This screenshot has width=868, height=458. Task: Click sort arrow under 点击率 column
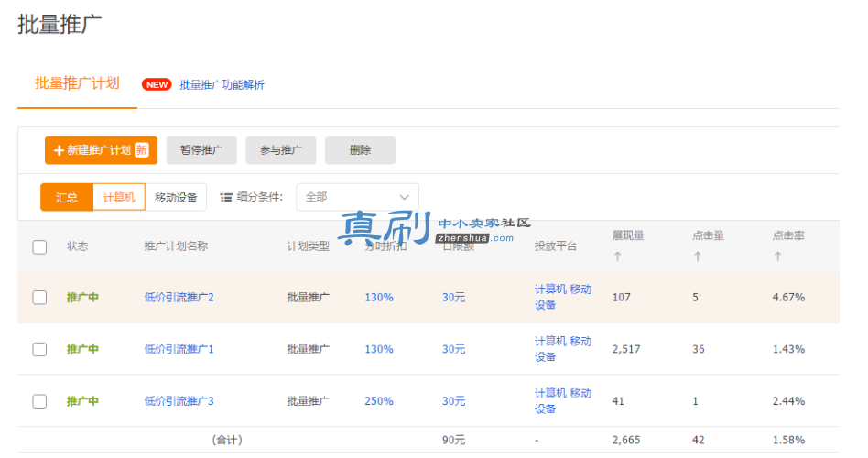(x=777, y=256)
